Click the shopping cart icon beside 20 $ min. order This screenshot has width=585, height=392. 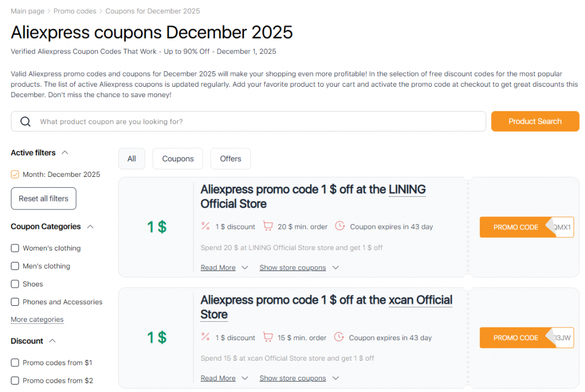pyautogui.click(x=268, y=226)
